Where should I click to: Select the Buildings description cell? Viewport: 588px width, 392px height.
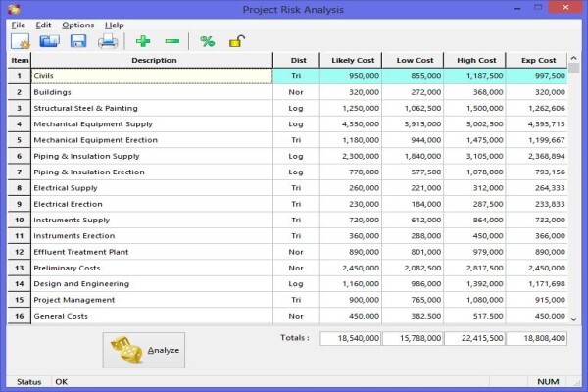pyautogui.click(x=152, y=92)
